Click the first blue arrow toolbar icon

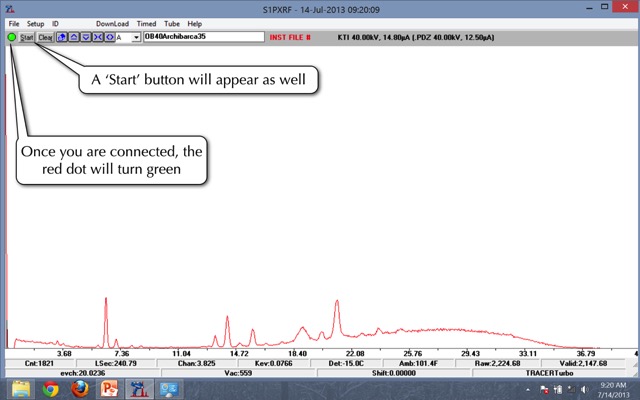tap(62, 37)
